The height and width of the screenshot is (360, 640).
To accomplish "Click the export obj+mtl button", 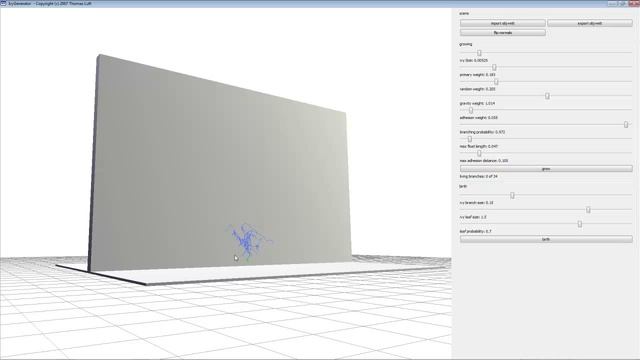I will (x=590, y=23).
